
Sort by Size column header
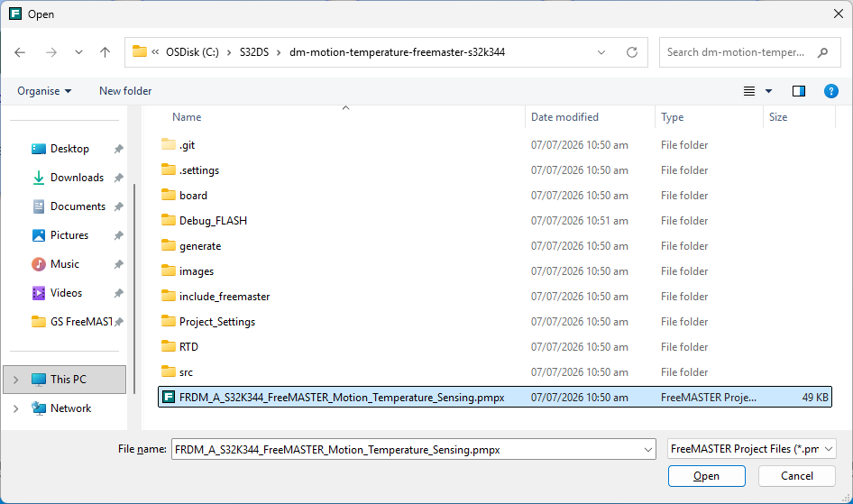click(778, 117)
